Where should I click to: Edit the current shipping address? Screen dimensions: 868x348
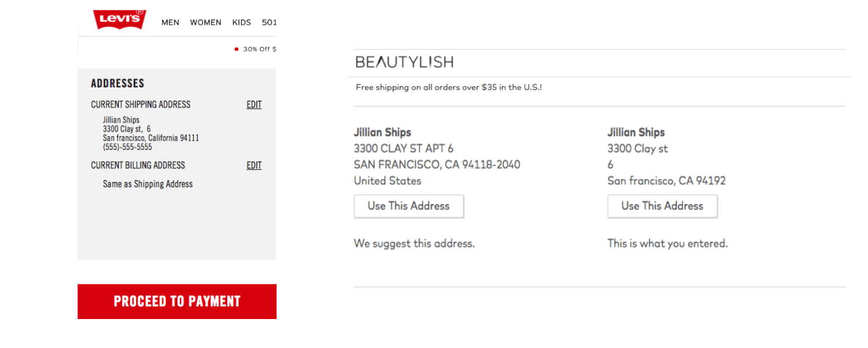pyautogui.click(x=254, y=105)
